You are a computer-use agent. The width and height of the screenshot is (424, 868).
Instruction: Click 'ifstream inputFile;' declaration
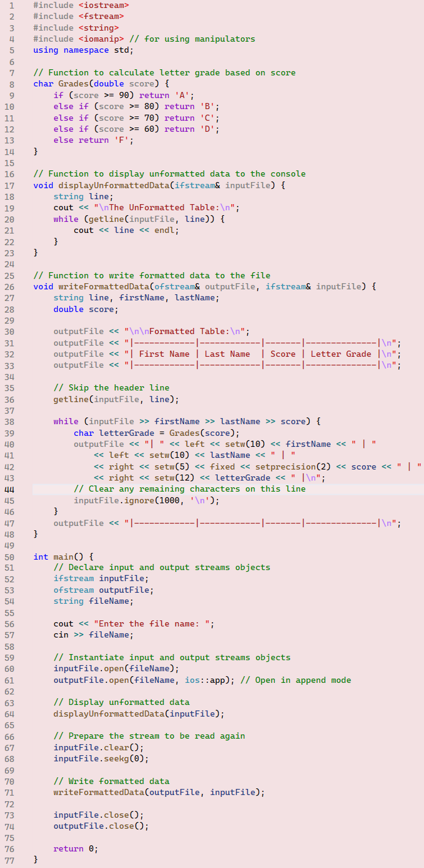click(x=101, y=579)
